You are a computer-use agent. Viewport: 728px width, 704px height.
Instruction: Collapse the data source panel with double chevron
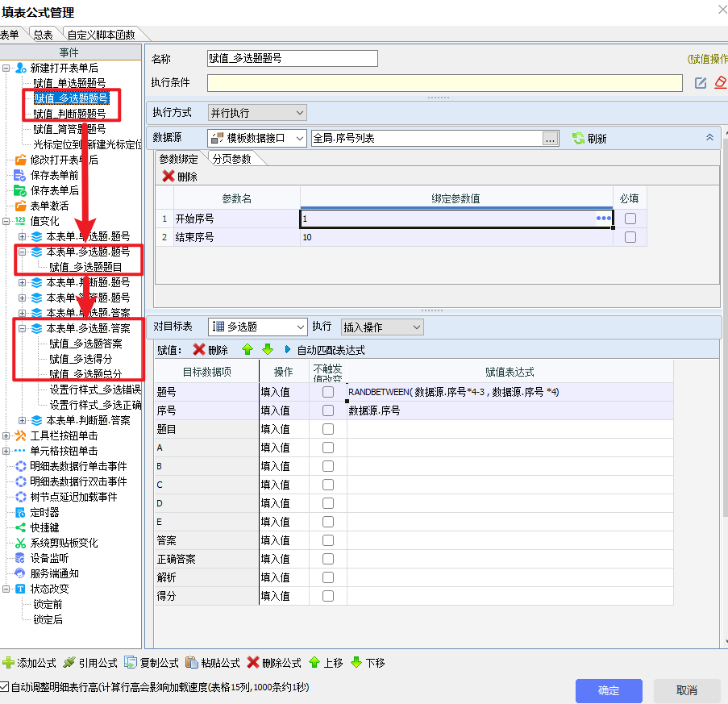click(709, 137)
